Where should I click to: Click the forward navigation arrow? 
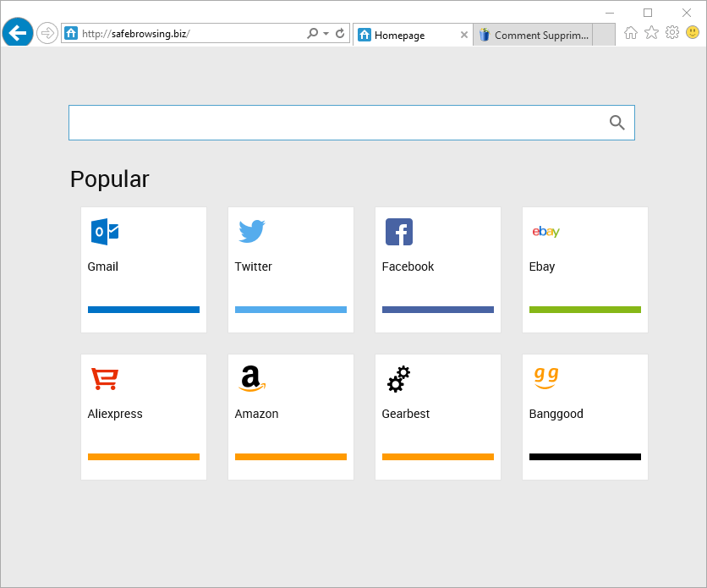47,33
